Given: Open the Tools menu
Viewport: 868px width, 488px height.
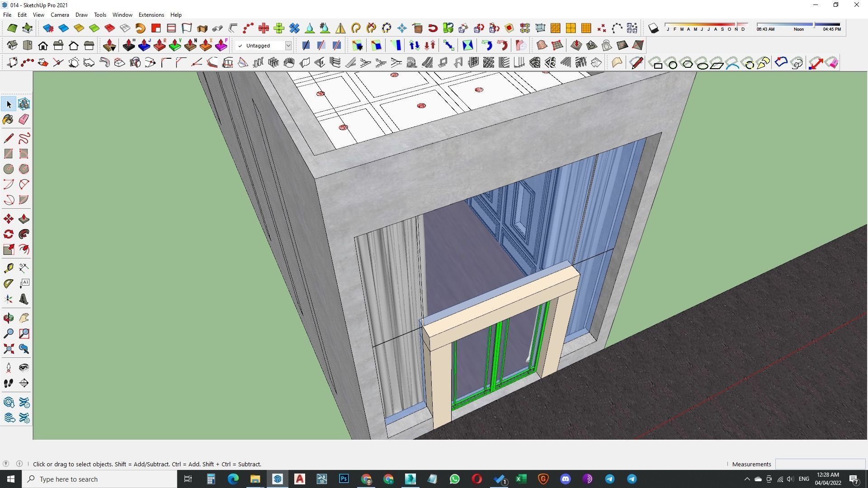Looking at the screenshot, I should 100,15.
